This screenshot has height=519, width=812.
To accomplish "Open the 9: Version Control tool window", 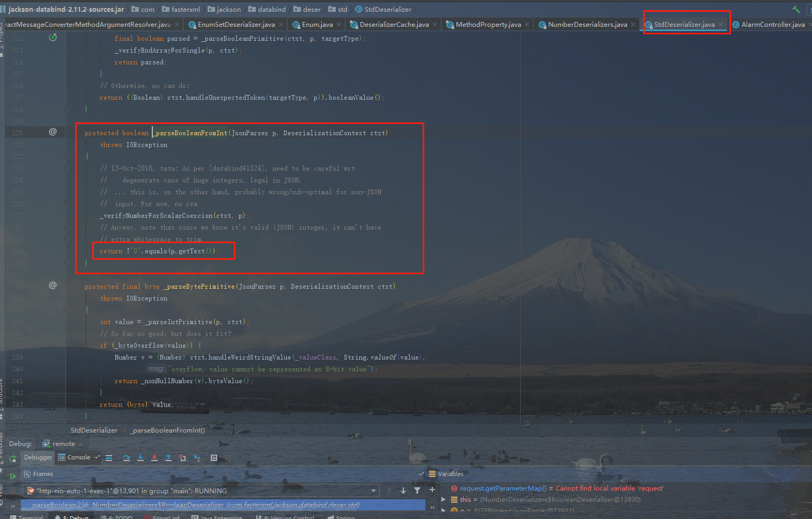I will [x=285, y=517].
